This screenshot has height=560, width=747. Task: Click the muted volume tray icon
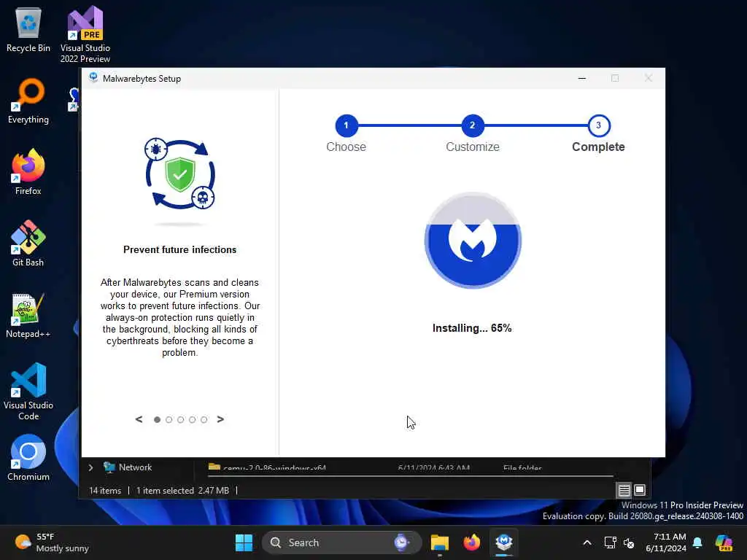(629, 542)
